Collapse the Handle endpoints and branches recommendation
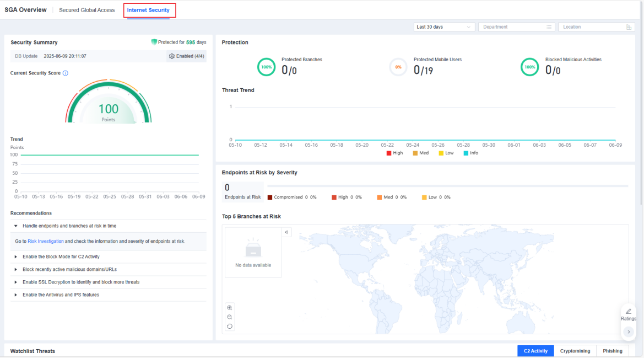The width and height of the screenshot is (644, 358). (16, 226)
